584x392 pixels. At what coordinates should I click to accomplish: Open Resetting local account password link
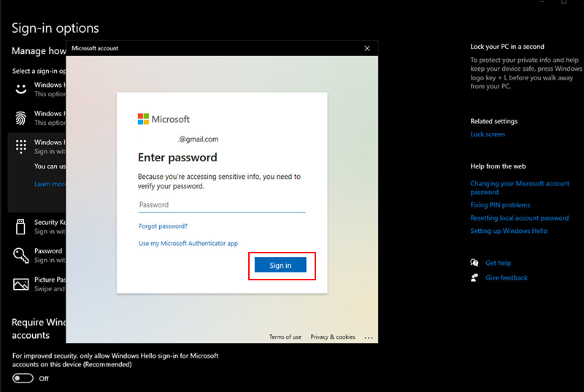(x=519, y=218)
